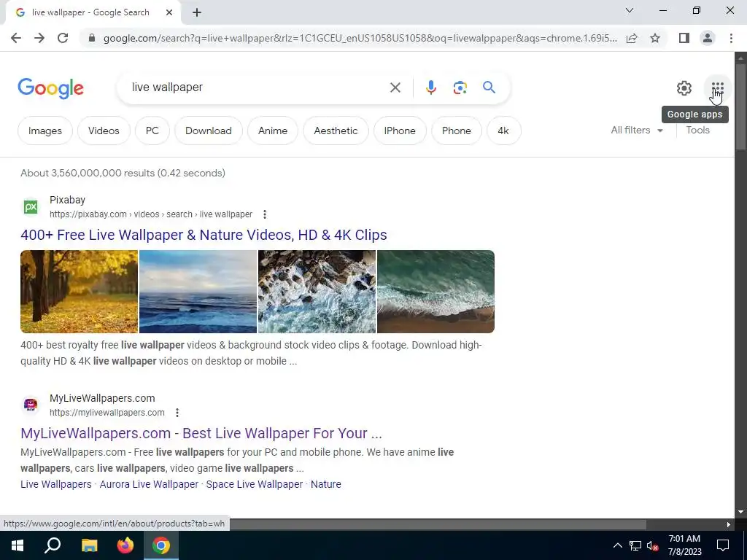The image size is (747, 560).
Task: Open Google search settings gear
Action: (x=684, y=88)
